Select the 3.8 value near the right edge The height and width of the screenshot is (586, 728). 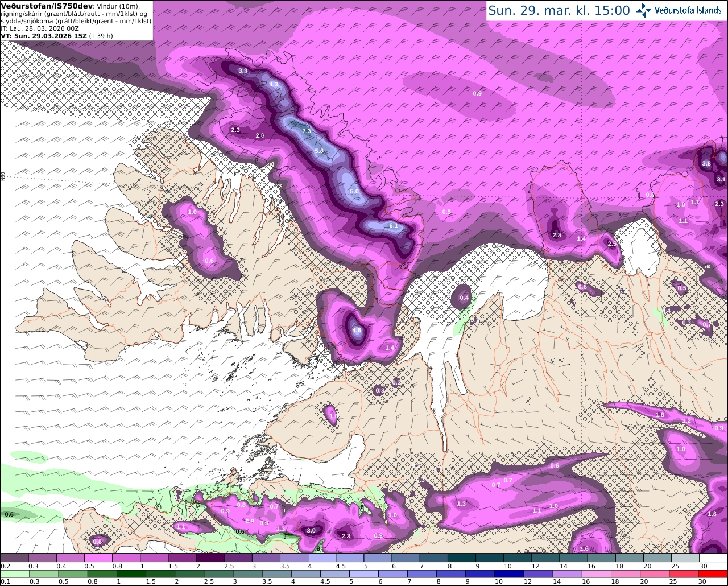[706, 163]
